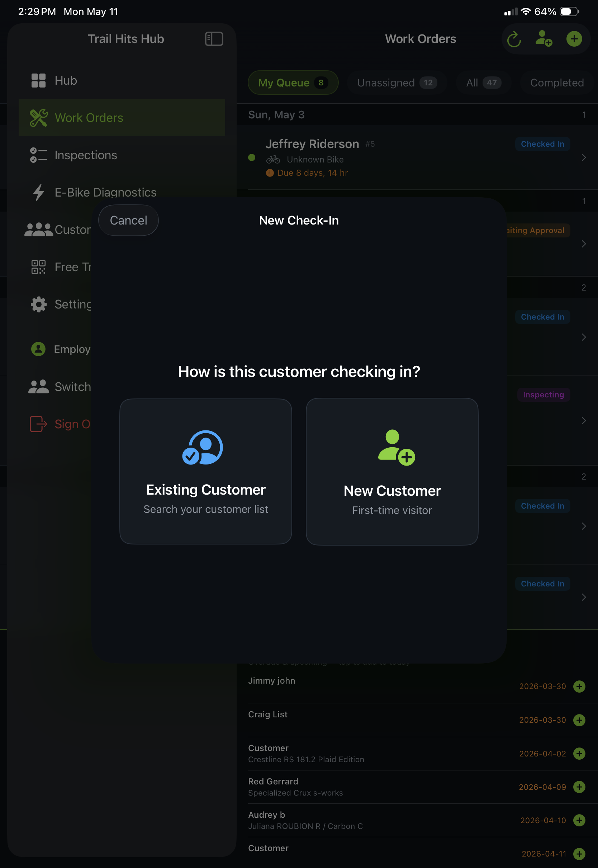Add Craig List to today with plus
This screenshot has width=598, height=868.
point(579,720)
